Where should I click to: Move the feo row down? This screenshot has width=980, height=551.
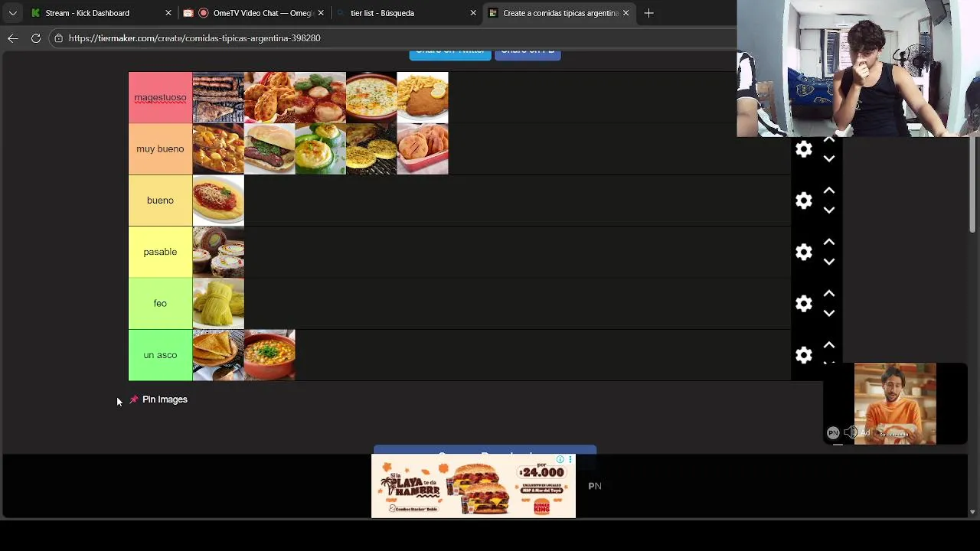829,313
